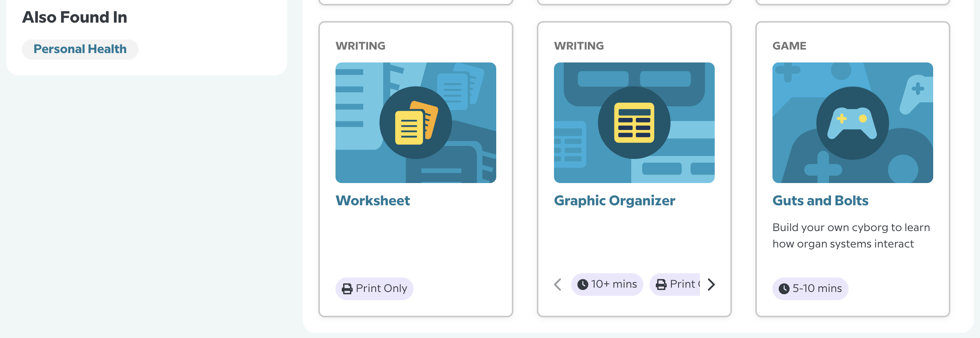Open the Worksheet title link

(x=373, y=201)
